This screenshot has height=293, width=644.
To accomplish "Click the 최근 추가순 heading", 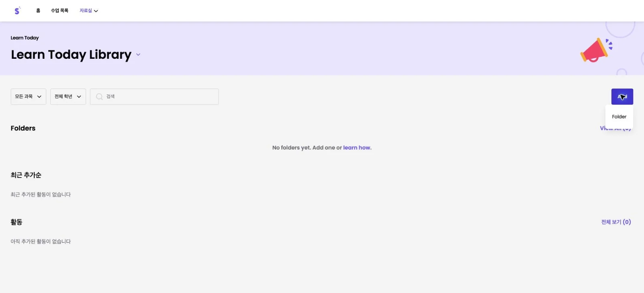I will click(x=26, y=175).
